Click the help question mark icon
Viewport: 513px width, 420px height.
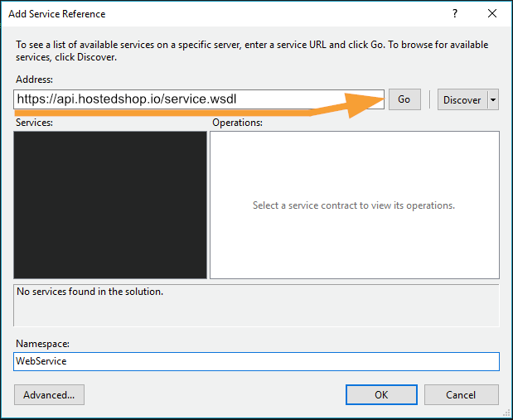point(454,14)
